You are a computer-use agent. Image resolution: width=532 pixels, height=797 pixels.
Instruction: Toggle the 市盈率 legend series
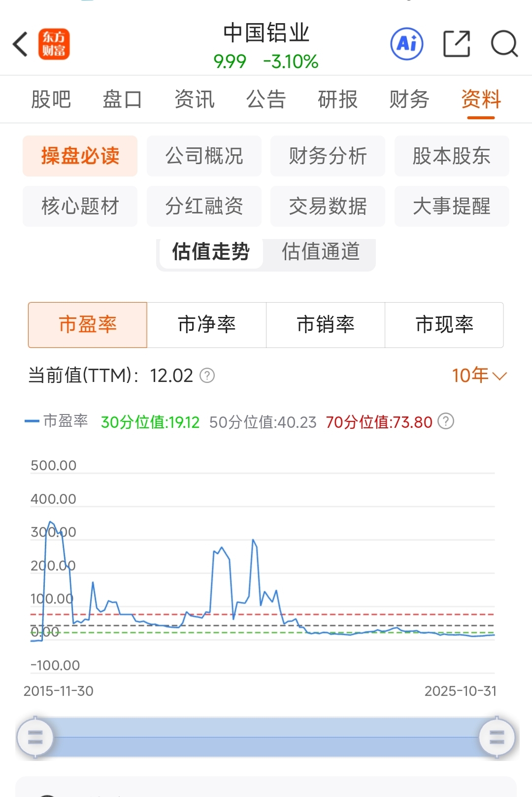(56, 421)
